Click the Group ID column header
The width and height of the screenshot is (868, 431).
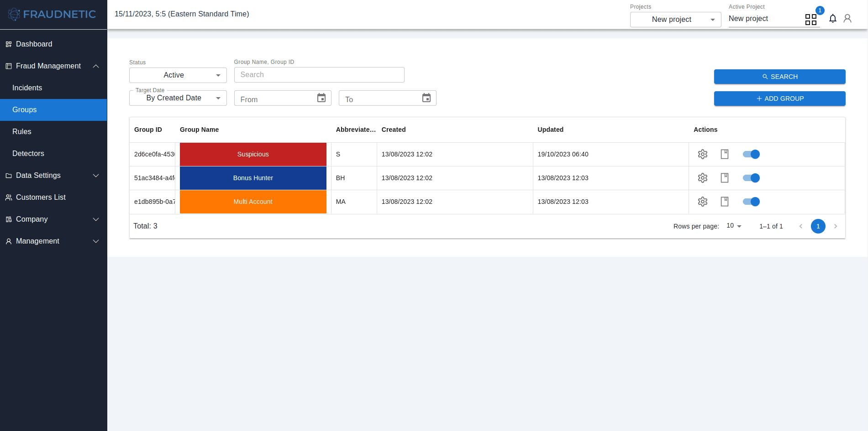(x=148, y=130)
